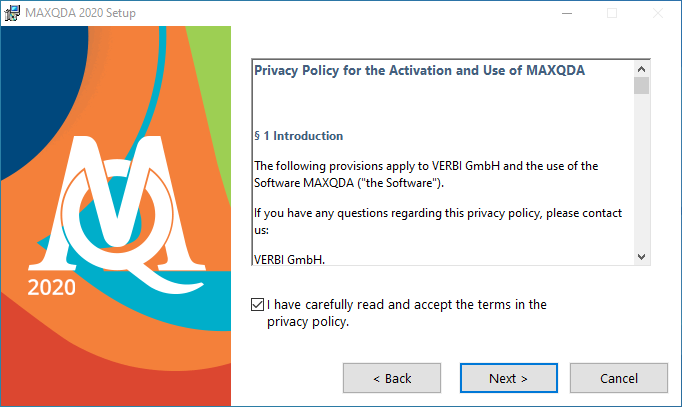Image resolution: width=682 pixels, height=407 pixels.
Task: Click the 'MAXQDA 2020 Setup' window title text
Action: [x=80, y=13]
